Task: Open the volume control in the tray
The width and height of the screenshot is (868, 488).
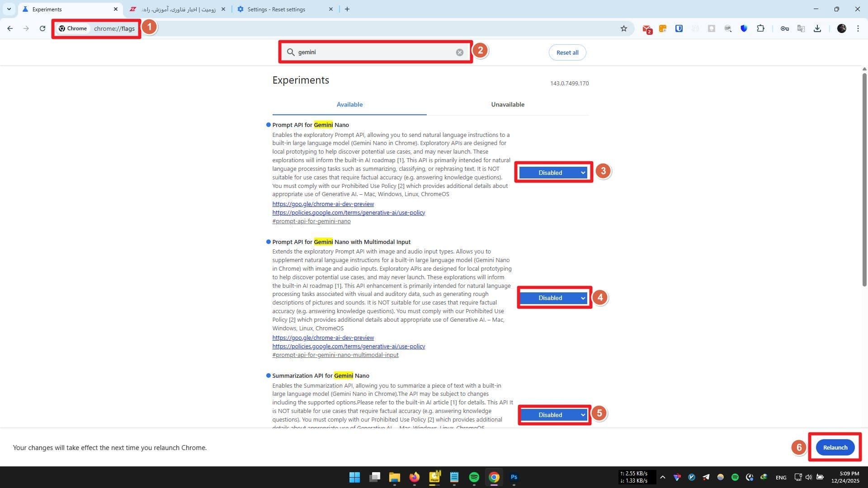Action: pos(808,477)
